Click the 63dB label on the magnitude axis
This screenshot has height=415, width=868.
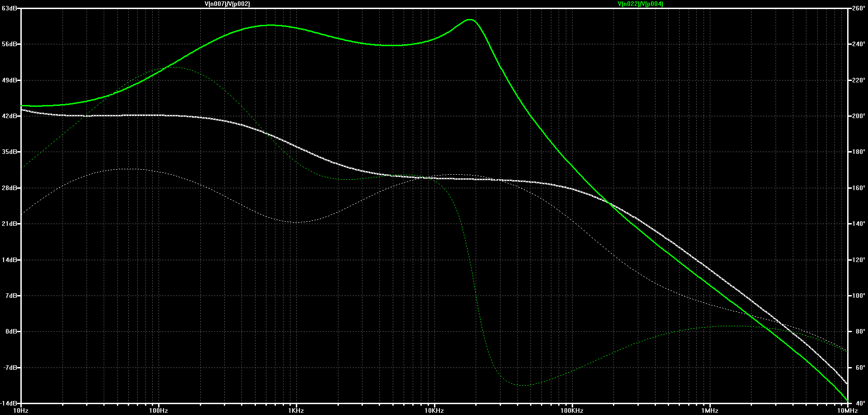(10, 8)
